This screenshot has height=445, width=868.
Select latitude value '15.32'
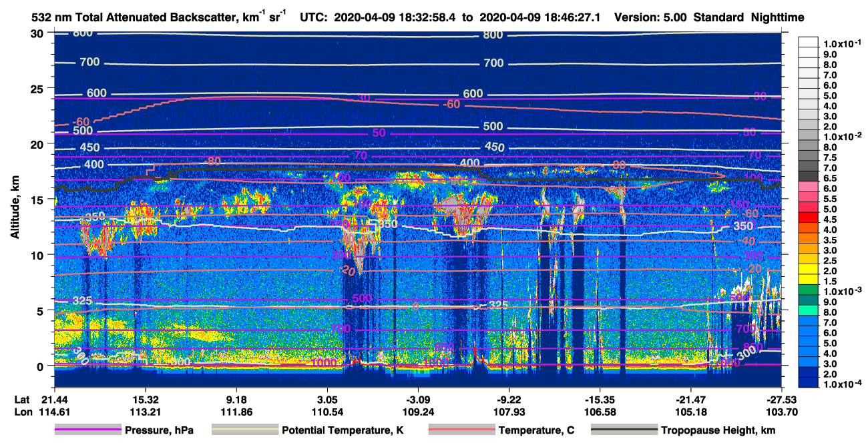(x=145, y=399)
